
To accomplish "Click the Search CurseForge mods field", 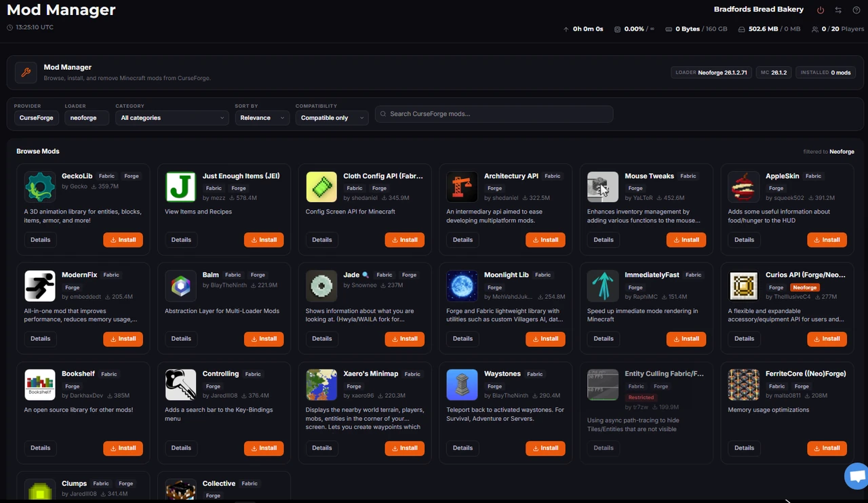I will point(494,114).
